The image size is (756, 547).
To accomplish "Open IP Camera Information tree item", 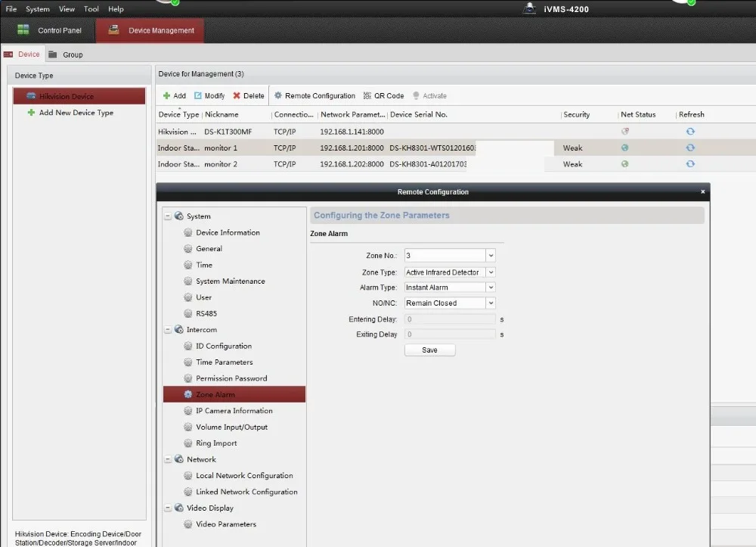I will 234,411.
